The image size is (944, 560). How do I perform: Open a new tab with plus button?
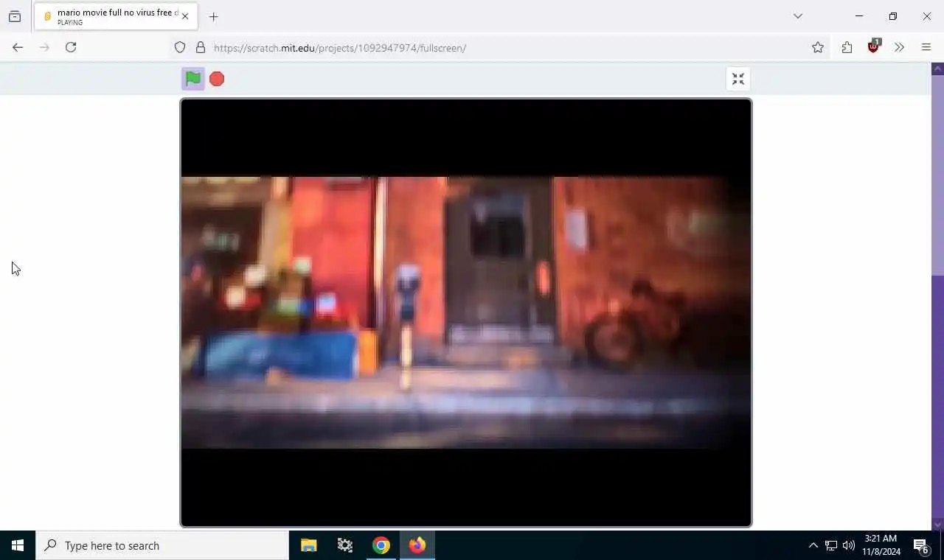tap(213, 16)
